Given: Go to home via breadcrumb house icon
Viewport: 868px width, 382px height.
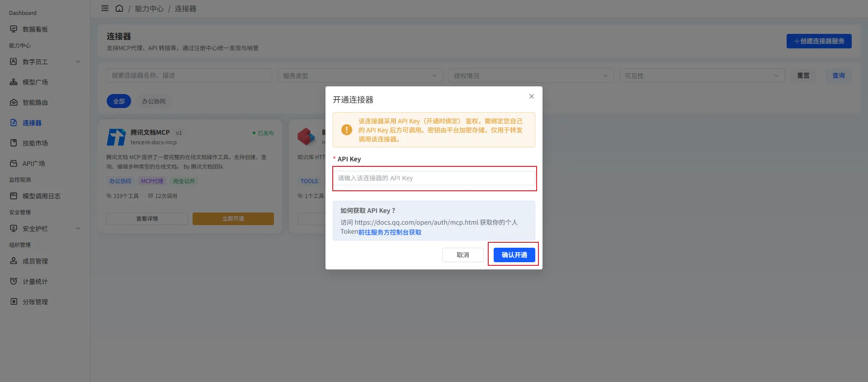Looking at the screenshot, I should click(119, 9).
